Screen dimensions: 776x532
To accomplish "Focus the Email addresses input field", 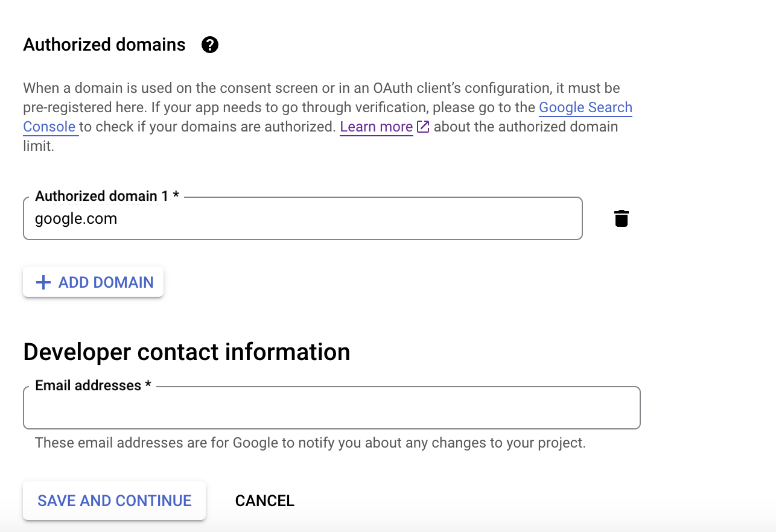I will pos(332,408).
